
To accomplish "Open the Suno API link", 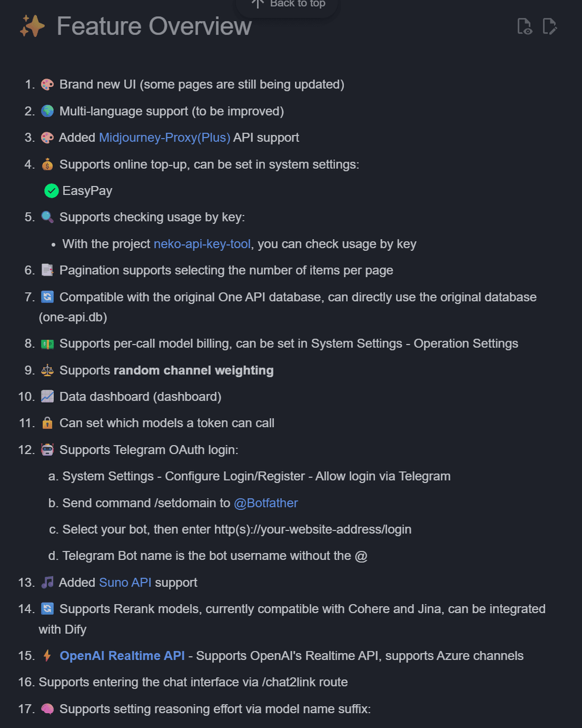I will (x=125, y=583).
